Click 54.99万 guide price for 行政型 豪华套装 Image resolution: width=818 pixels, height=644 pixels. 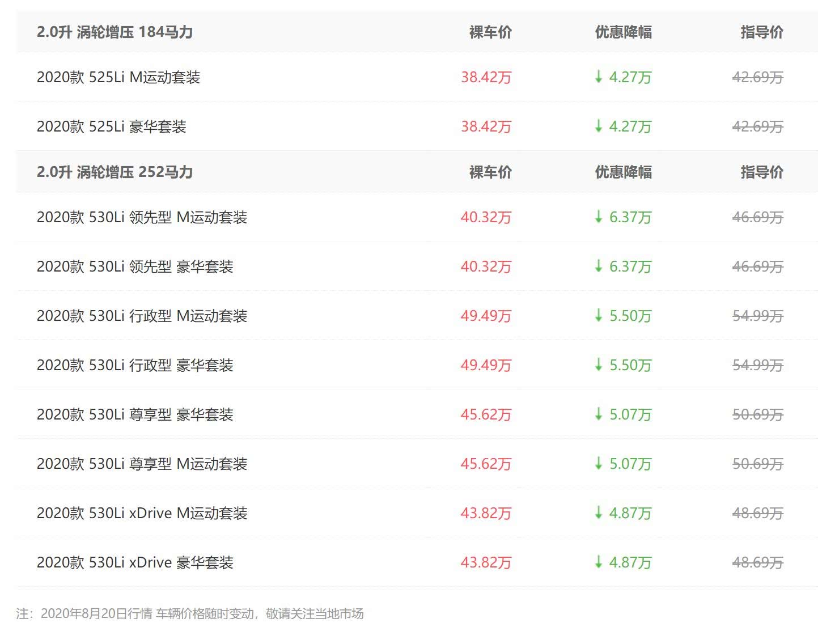(757, 365)
